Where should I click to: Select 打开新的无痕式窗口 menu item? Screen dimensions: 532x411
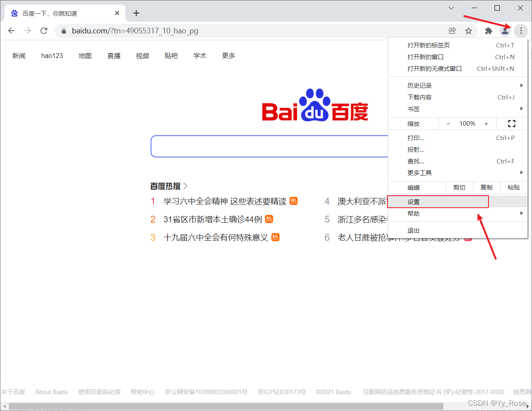pos(458,69)
